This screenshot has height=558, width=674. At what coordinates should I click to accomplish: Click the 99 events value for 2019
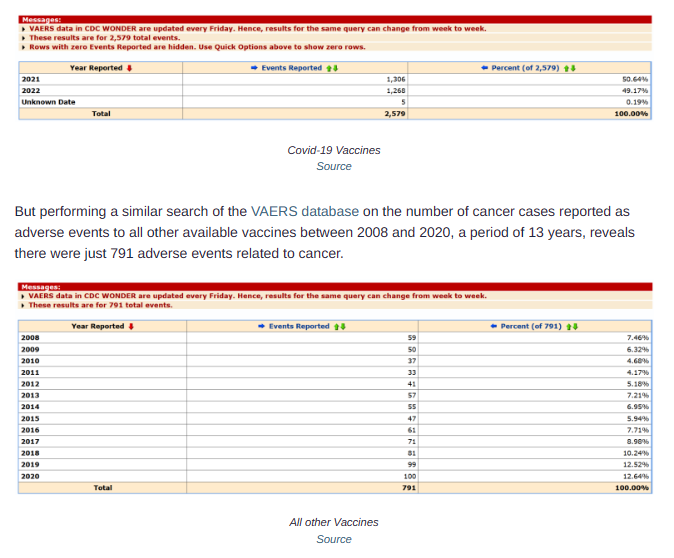click(412, 465)
